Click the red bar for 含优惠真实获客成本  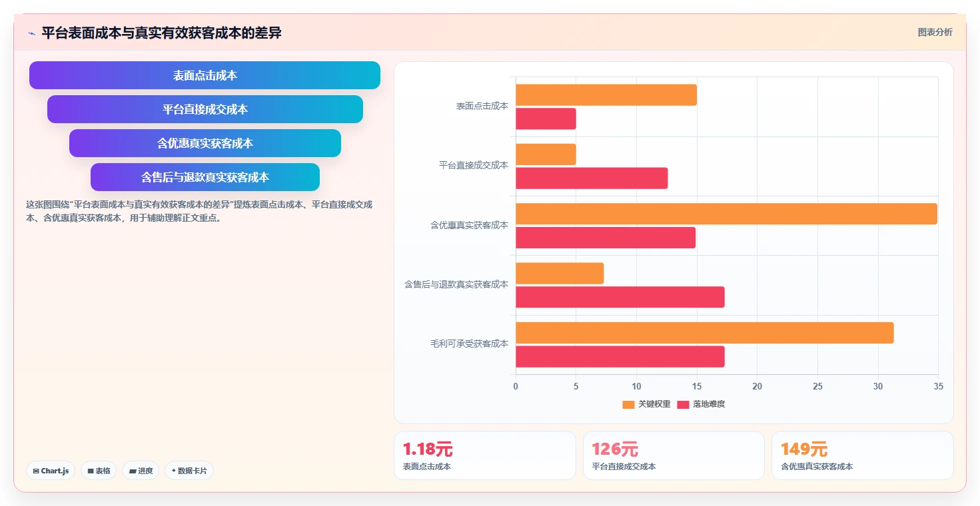coord(606,238)
